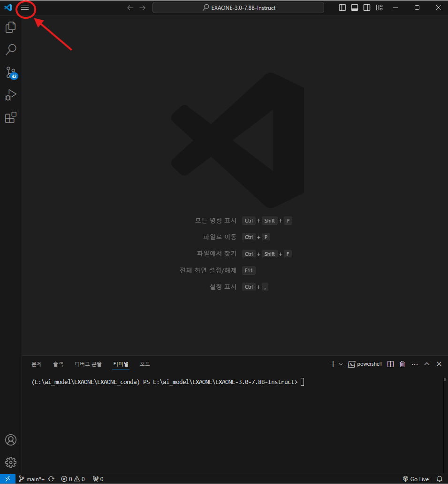The height and width of the screenshot is (484, 448).
Task: Toggle the secondary side bar layout icon
Action: (367, 8)
